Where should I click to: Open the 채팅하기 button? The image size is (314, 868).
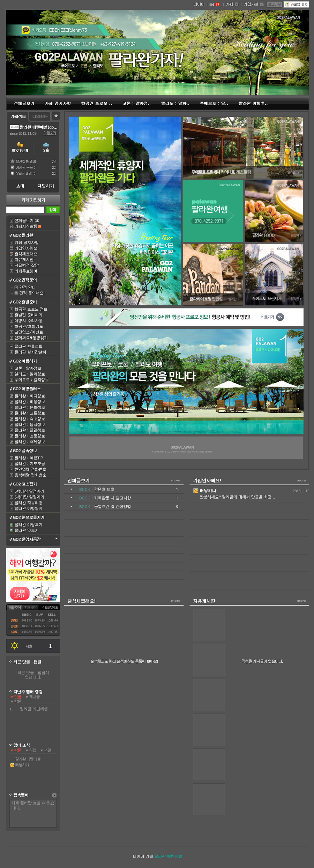click(x=46, y=186)
